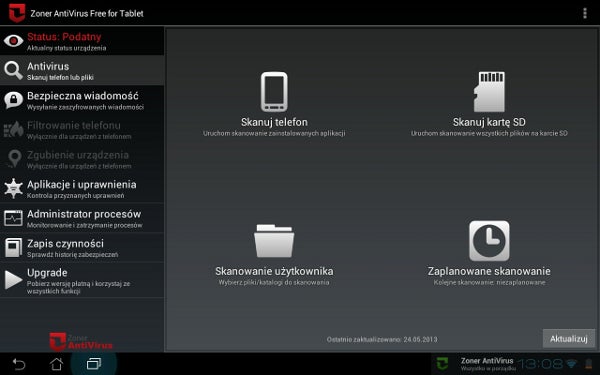The image size is (600, 375).
Task: Click the firewall icon for Filtrowanie telefonu
Action: click(13, 129)
